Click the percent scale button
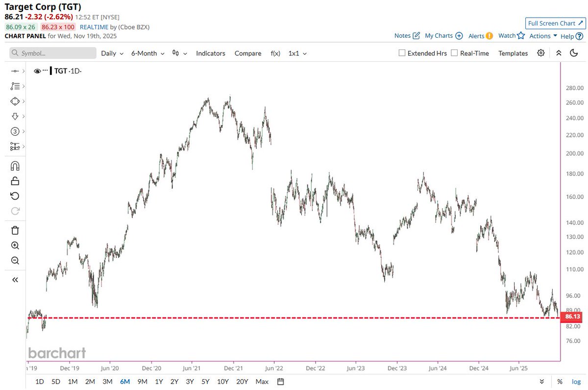 (x=560, y=381)
